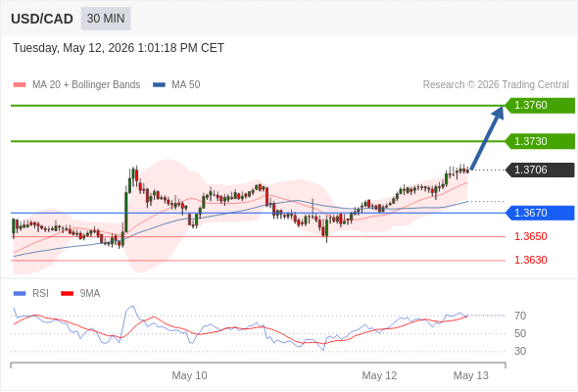This screenshot has height=392, width=578.
Task: Click the blue upward forecast arrow
Action: [x=487, y=138]
